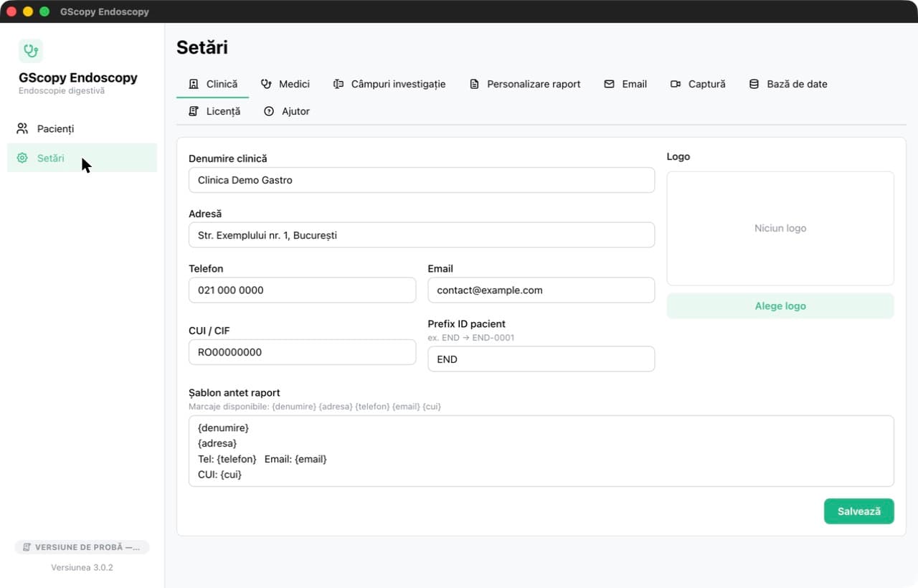Viewport: 918px width, 588px height.
Task: Click the Setări gear icon in sidebar
Action: point(22,158)
